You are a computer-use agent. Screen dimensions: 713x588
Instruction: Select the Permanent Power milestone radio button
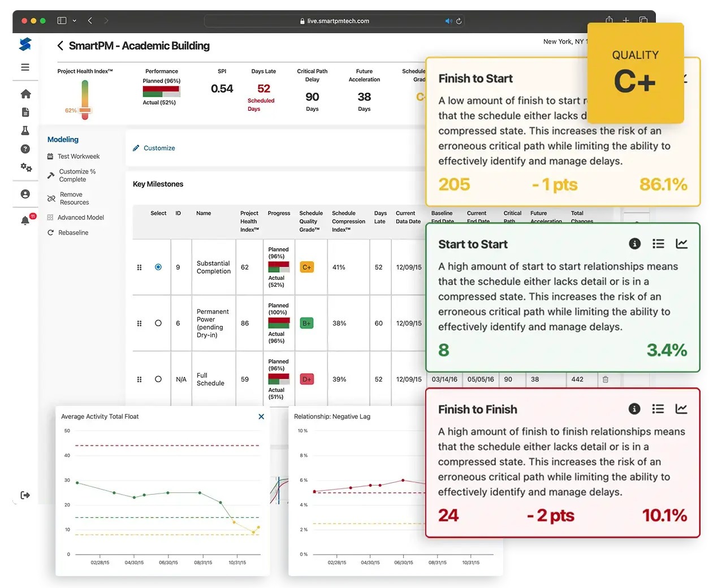click(x=158, y=323)
